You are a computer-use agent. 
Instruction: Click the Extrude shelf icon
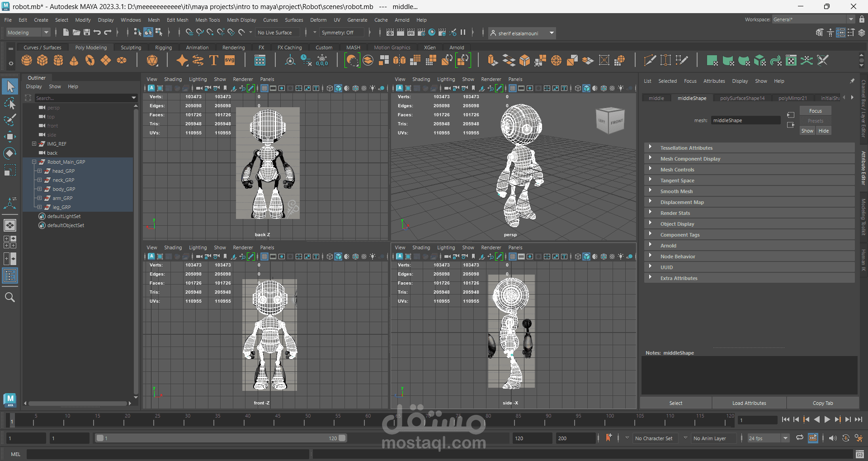pos(493,60)
